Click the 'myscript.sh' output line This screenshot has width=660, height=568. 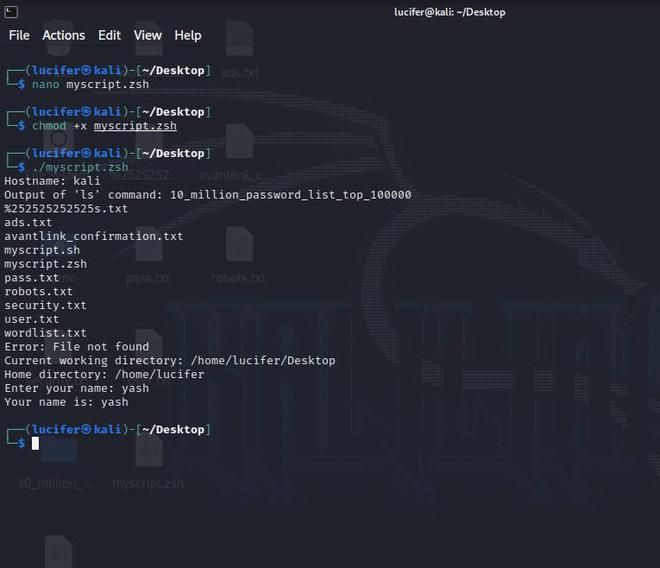(x=42, y=250)
